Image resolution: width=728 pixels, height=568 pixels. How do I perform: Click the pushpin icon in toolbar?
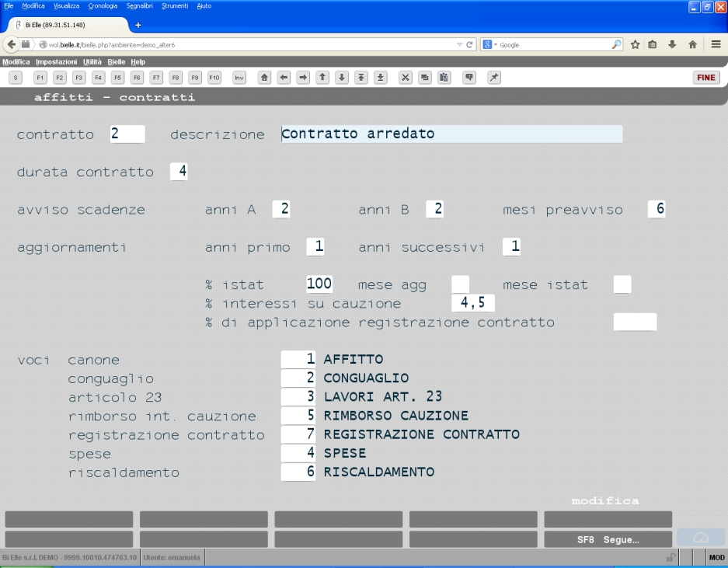click(x=494, y=78)
